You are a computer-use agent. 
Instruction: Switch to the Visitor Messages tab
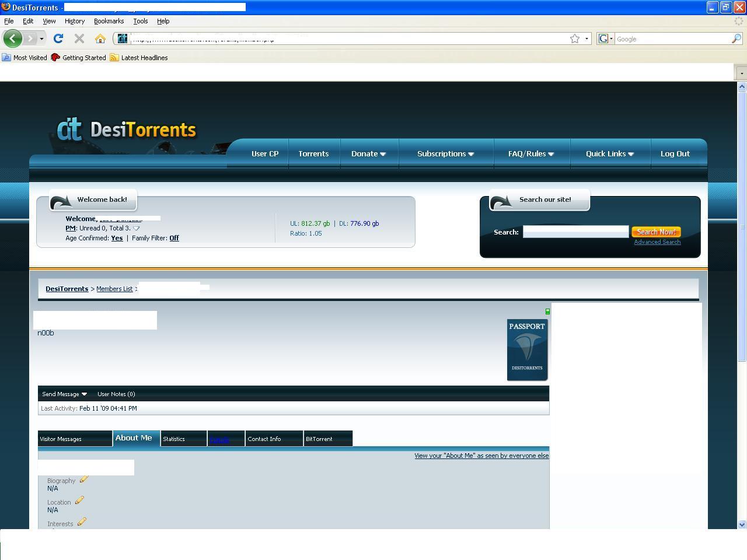pyautogui.click(x=75, y=439)
